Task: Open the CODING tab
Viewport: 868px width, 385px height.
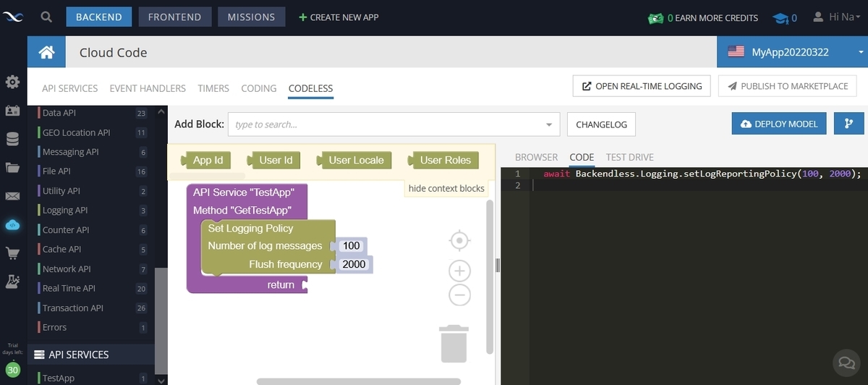Action: 259,88
